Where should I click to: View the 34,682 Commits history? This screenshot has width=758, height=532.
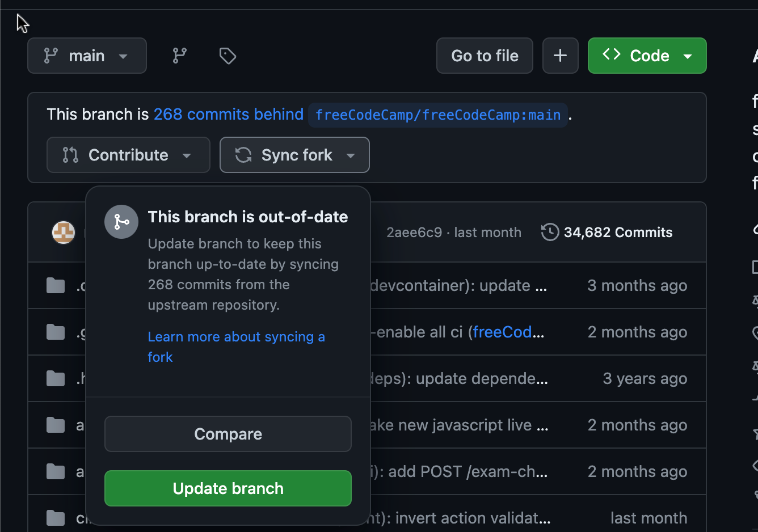(617, 232)
